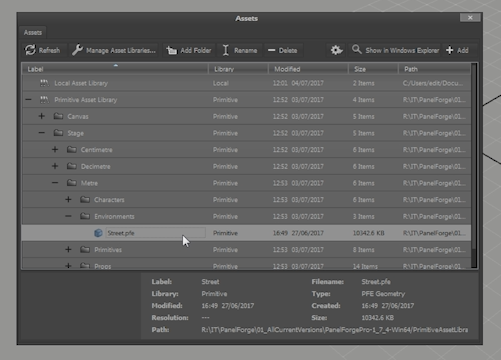This screenshot has width=501, height=360.
Task: Select the Characters row label
Action: click(109, 200)
